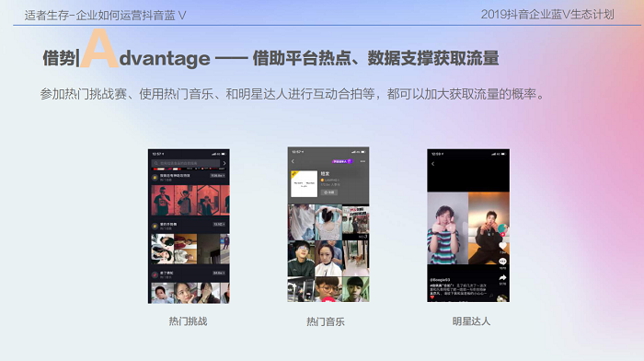Go back using arrow in duet video phone
This screenshot has width=644, height=361.
[433, 164]
